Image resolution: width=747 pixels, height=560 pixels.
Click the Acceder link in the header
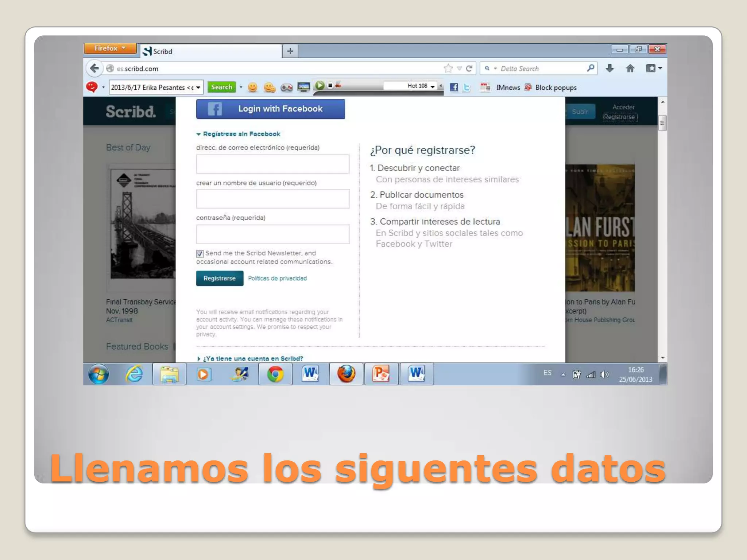(x=623, y=107)
